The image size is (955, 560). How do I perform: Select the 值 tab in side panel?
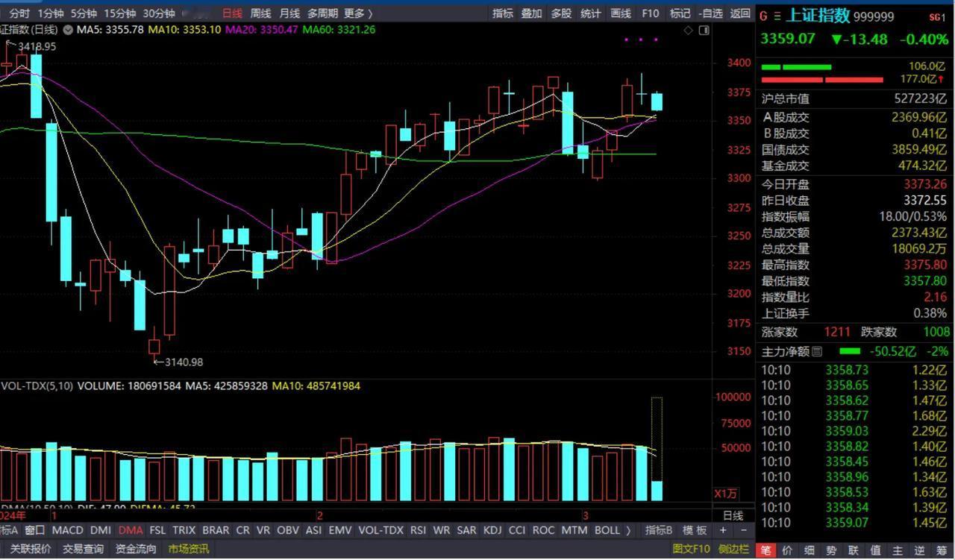pos(876,550)
